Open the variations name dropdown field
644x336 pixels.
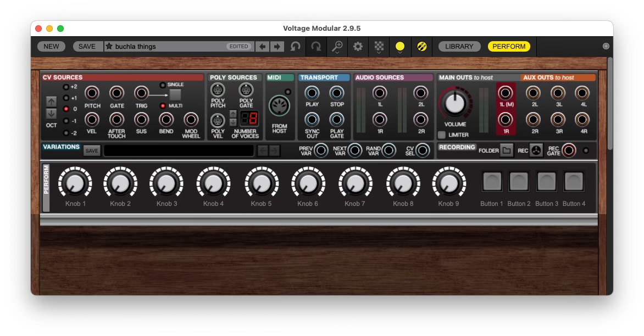click(x=179, y=150)
